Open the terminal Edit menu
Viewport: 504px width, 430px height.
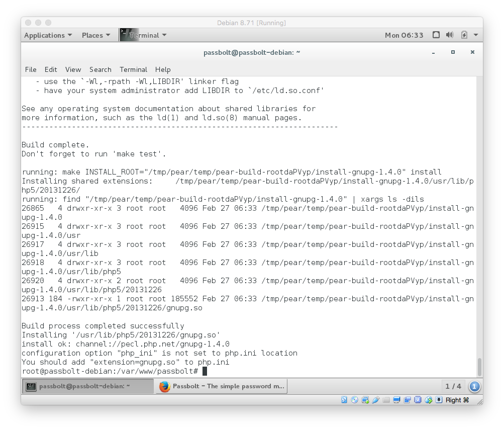tap(51, 69)
